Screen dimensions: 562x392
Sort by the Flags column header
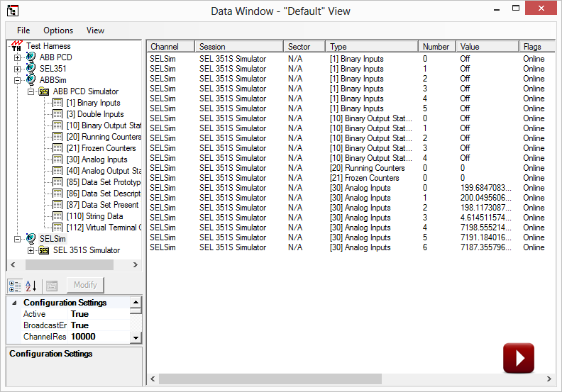click(536, 47)
